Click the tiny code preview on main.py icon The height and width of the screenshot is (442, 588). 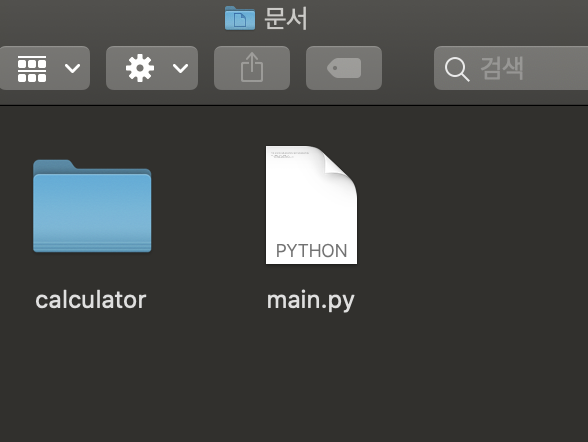click(290, 155)
